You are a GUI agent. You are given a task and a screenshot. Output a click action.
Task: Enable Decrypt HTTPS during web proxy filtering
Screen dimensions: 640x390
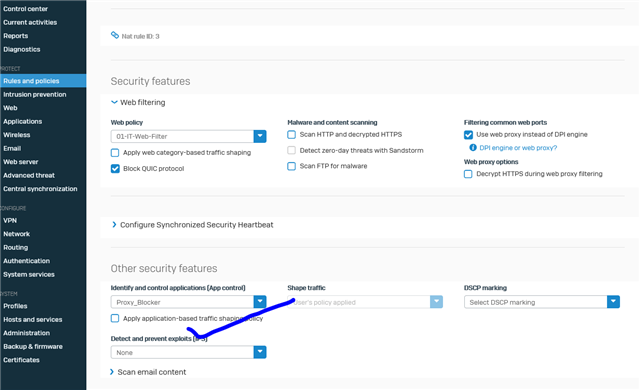click(x=468, y=174)
